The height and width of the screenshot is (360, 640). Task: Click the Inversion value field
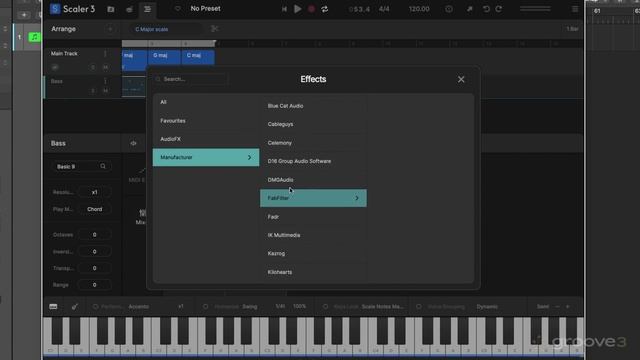[x=94, y=252]
